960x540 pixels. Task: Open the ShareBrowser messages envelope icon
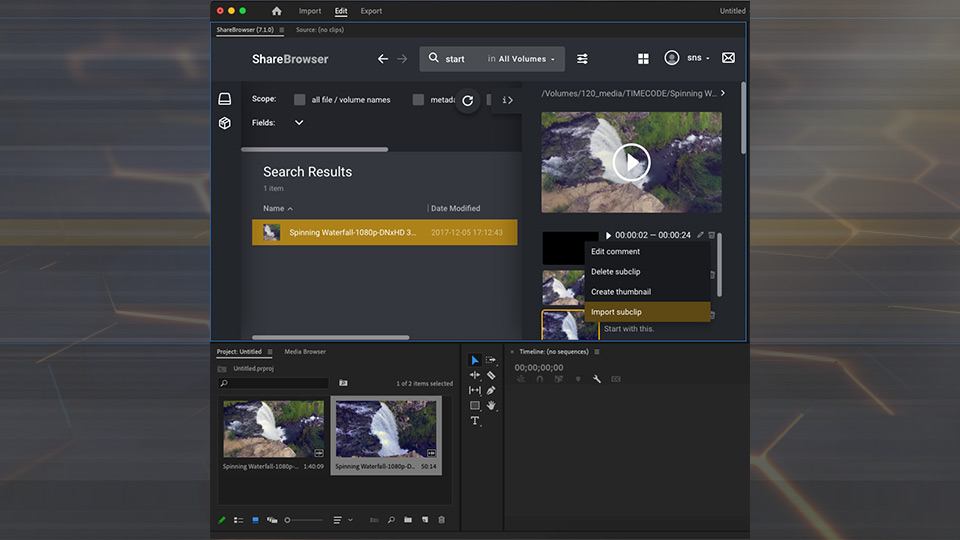pyautogui.click(x=729, y=58)
